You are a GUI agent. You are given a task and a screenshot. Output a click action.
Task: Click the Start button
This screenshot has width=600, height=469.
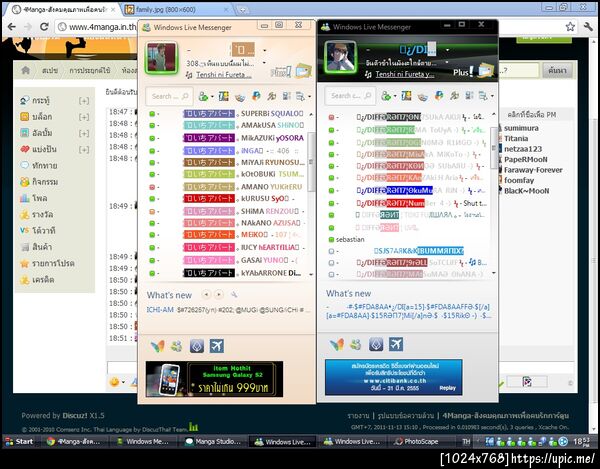tap(19, 441)
